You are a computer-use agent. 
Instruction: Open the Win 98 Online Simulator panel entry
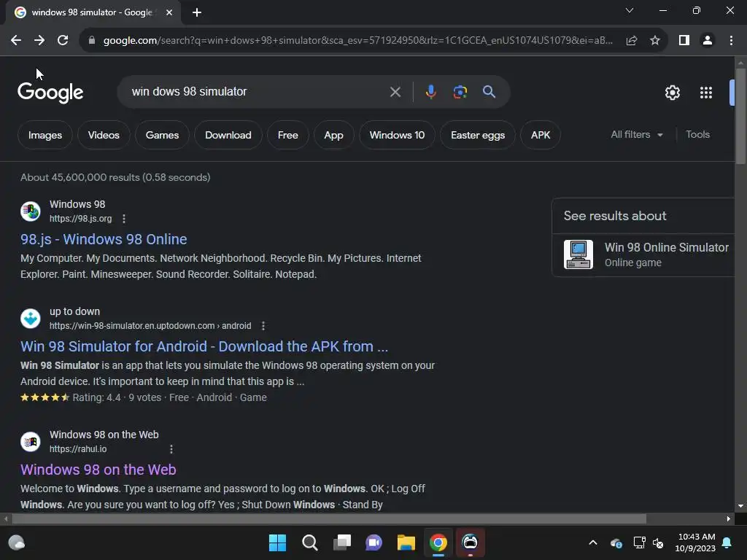(x=643, y=254)
